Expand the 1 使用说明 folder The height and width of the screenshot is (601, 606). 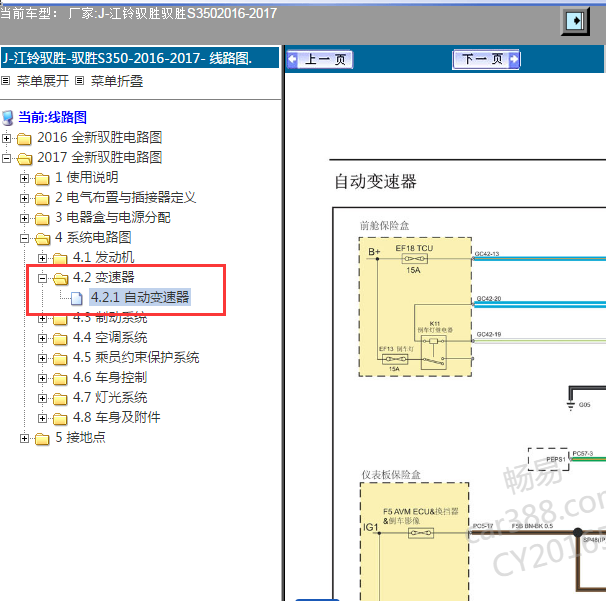pos(24,178)
